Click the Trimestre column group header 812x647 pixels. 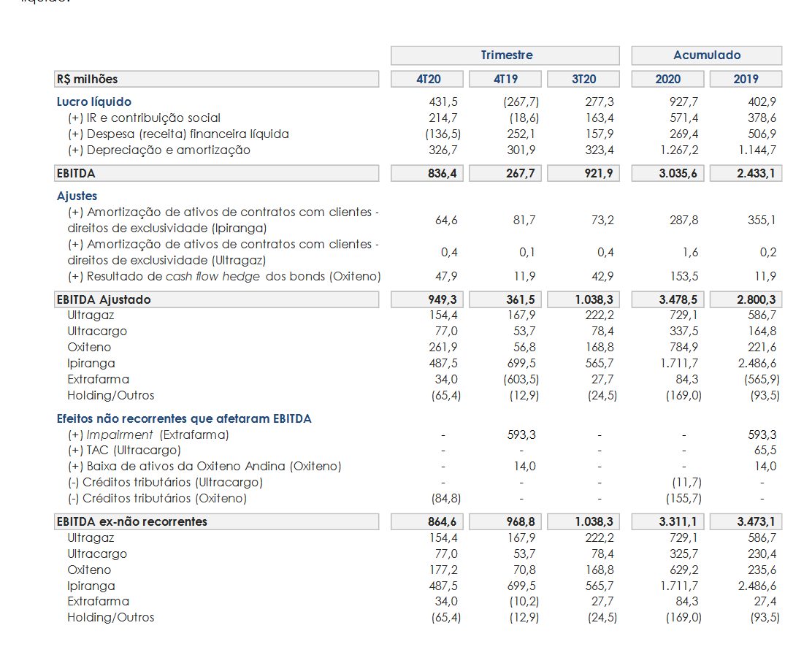pyautogui.click(x=505, y=55)
